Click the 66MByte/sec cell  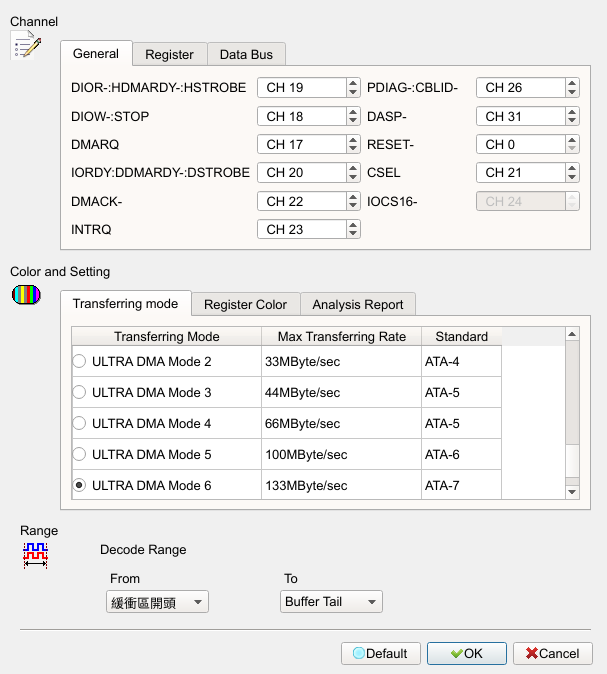coord(341,423)
